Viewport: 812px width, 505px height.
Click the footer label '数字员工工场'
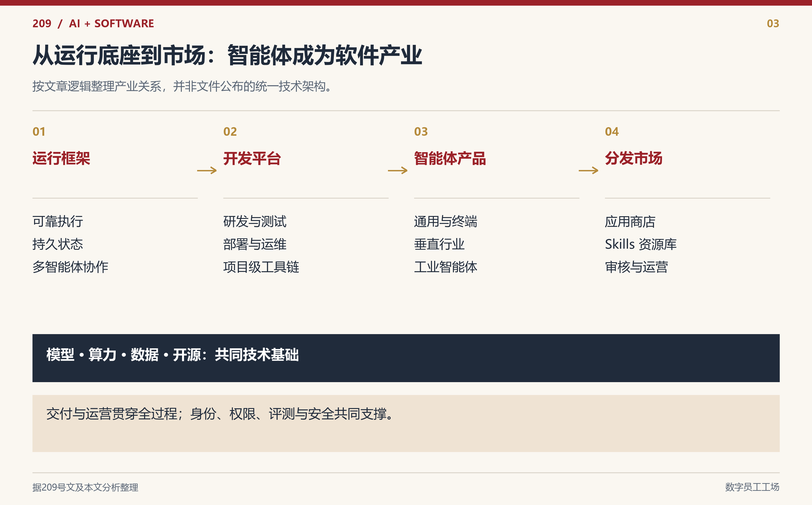tap(752, 487)
